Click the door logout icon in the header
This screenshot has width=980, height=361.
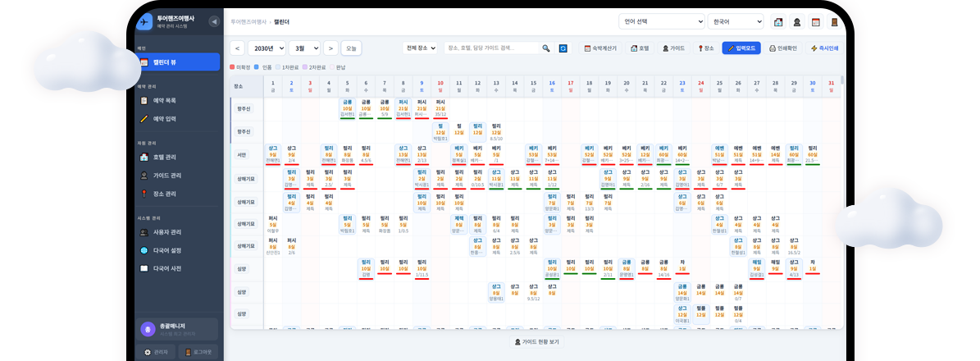(834, 22)
